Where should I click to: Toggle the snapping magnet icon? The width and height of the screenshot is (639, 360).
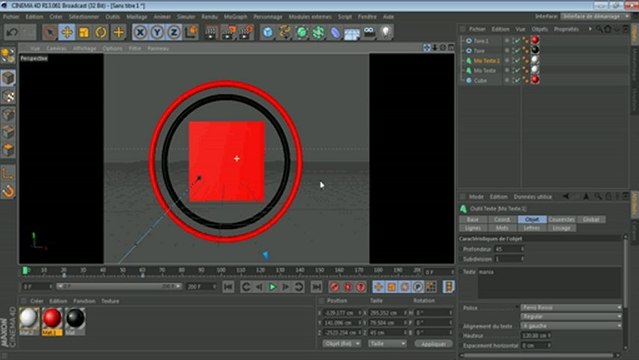8,191
